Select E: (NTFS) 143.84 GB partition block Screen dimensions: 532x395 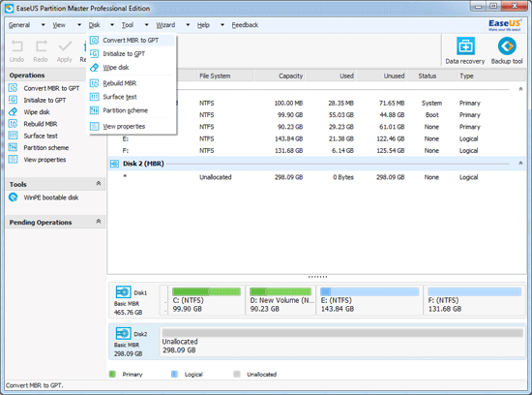(369, 300)
